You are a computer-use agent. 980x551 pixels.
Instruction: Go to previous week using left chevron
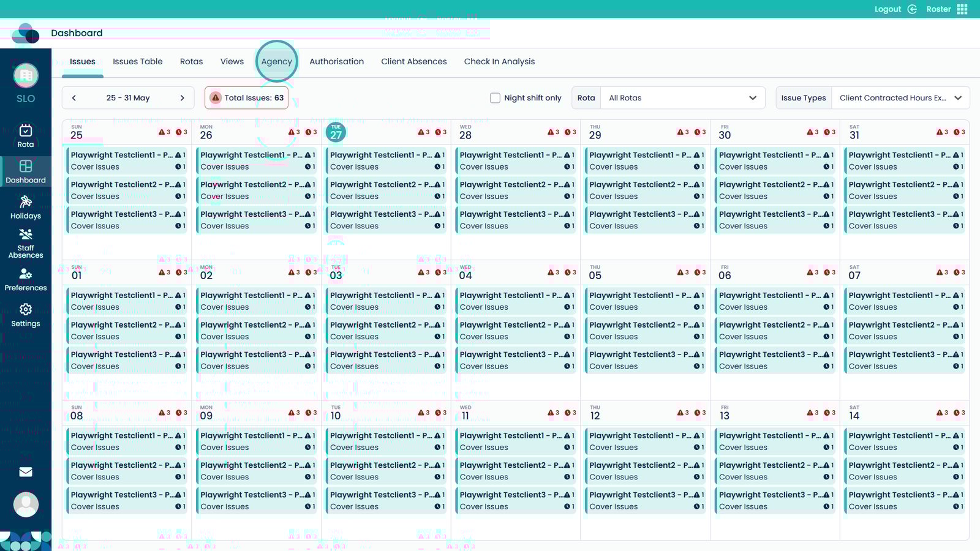point(74,98)
